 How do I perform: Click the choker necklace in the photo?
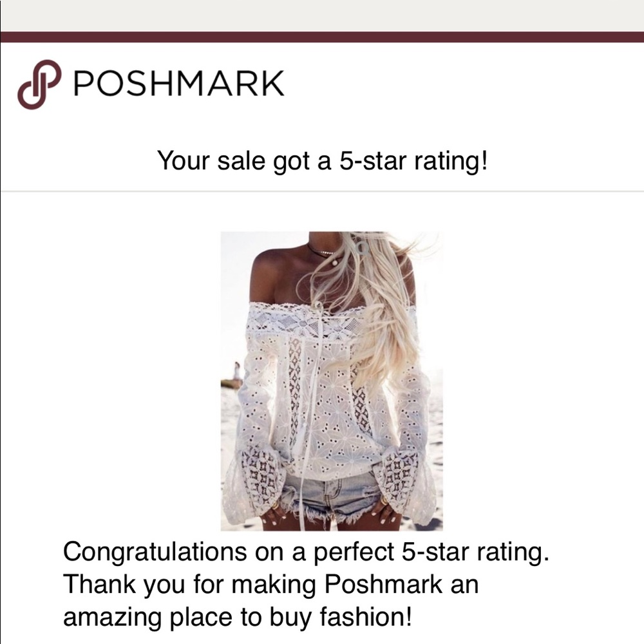(321, 251)
